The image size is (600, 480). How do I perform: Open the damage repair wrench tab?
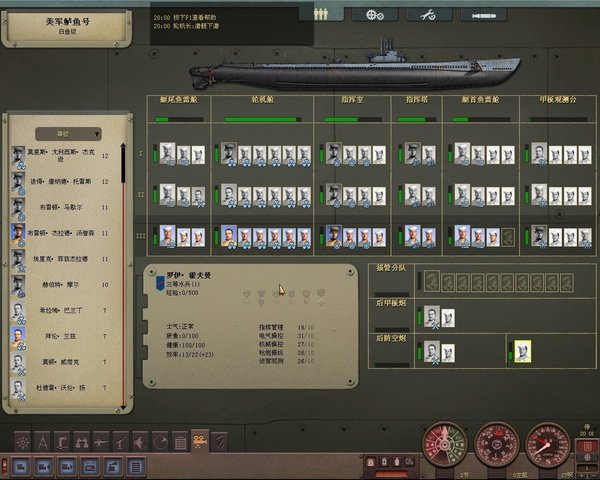428,15
